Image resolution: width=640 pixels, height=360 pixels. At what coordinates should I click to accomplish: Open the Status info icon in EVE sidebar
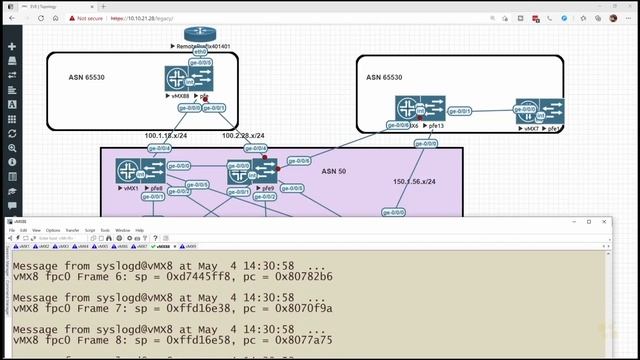(x=12, y=162)
